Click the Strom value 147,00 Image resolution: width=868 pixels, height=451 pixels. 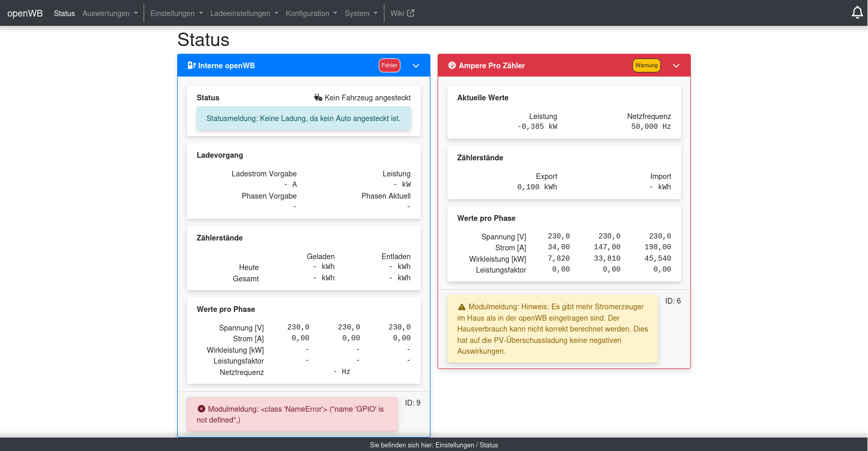point(607,247)
